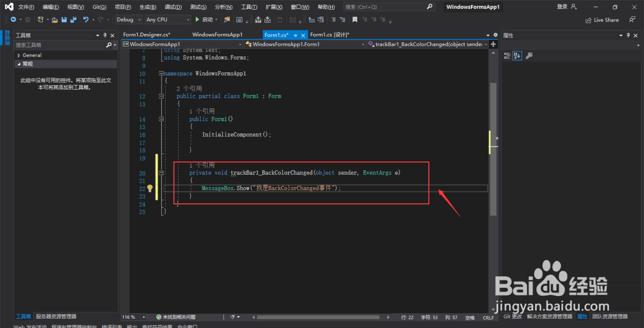Viewport: 644px width, 328px height.
Task: Pin the toolbox panel
Action: click(x=105, y=35)
